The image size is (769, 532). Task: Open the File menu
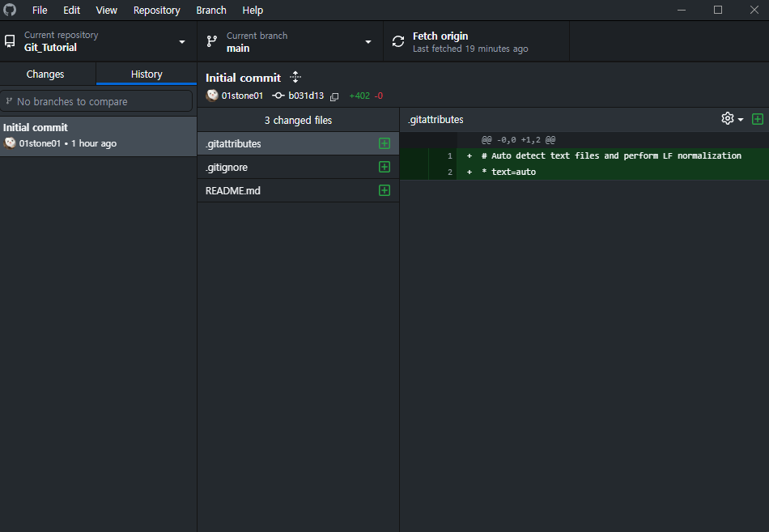pos(40,11)
